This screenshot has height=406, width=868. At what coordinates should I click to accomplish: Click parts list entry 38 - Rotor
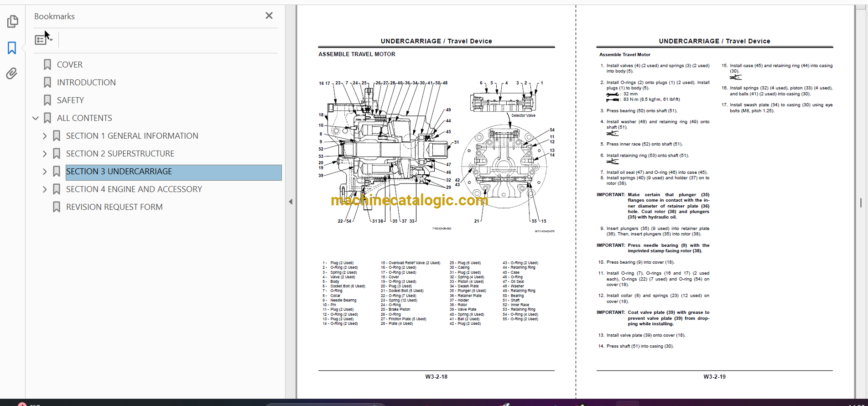point(458,305)
